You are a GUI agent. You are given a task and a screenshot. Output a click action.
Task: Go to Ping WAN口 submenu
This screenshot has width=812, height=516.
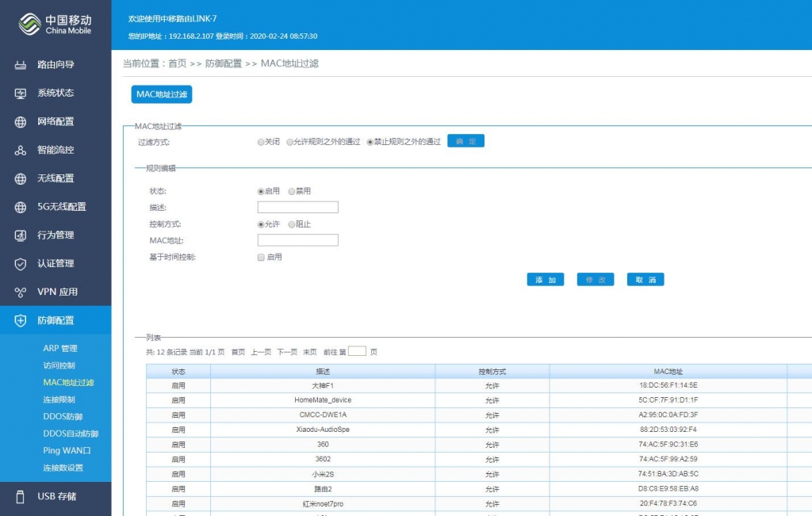[x=67, y=451]
